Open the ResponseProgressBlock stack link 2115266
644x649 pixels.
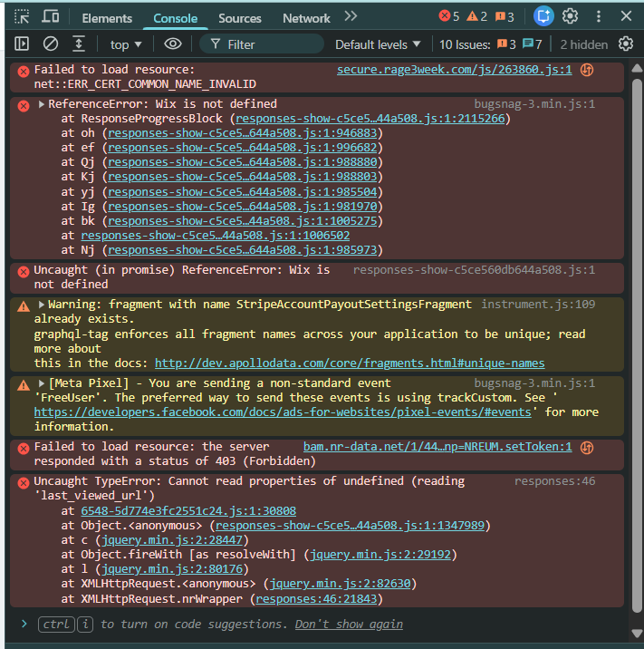[x=370, y=119]
